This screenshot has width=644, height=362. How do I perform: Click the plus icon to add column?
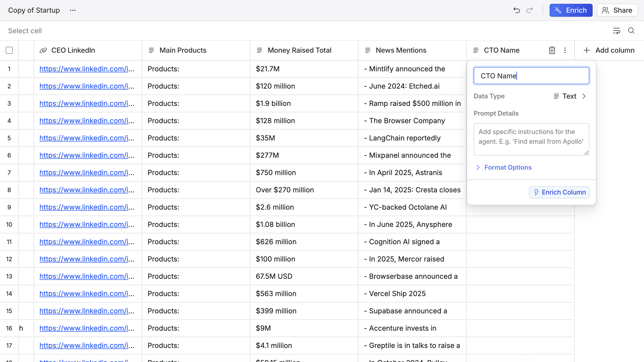586,50
